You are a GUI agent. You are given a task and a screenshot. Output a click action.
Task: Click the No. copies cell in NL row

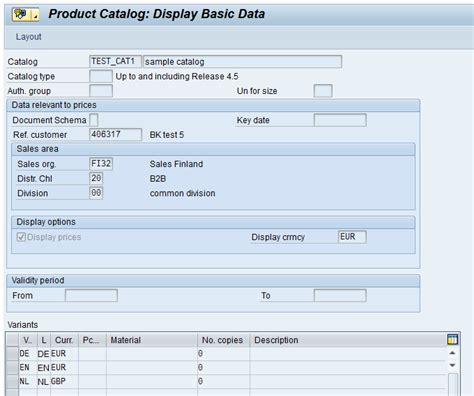(x=223, y=381)
